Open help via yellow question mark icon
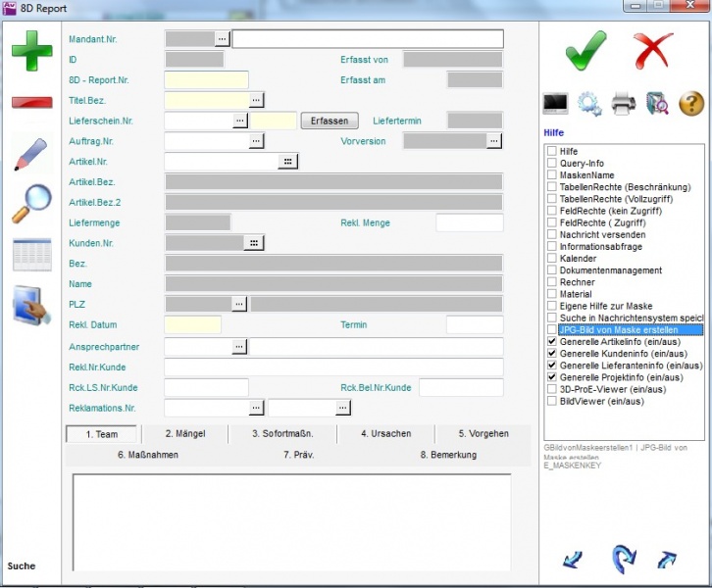Viewport: 712px width, 588px height. pyautogui.click(x=691, y=103)
